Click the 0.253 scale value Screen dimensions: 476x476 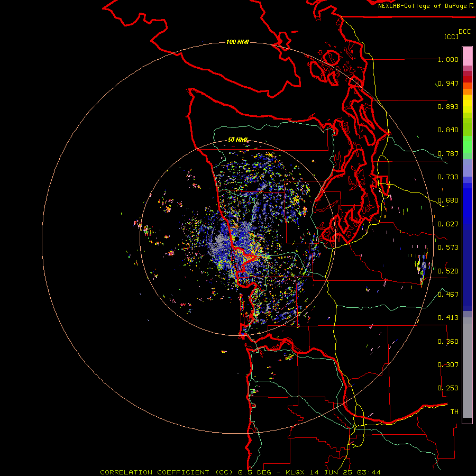448,388
